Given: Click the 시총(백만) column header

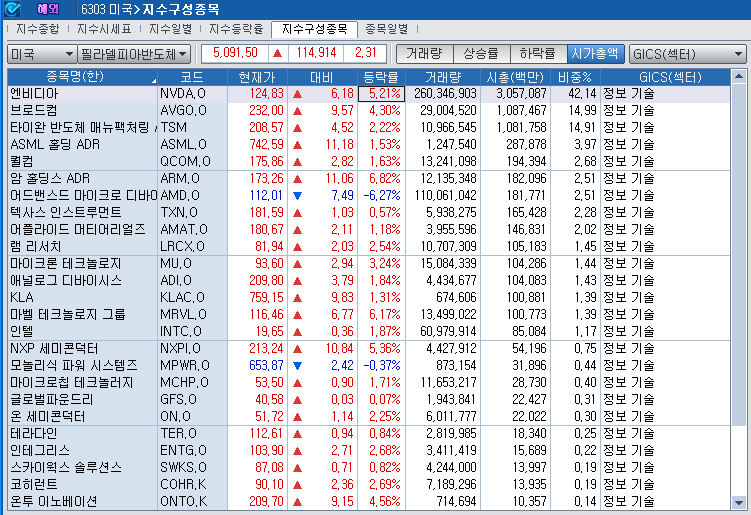Looking at the screenshot, I should coord(515,77).
